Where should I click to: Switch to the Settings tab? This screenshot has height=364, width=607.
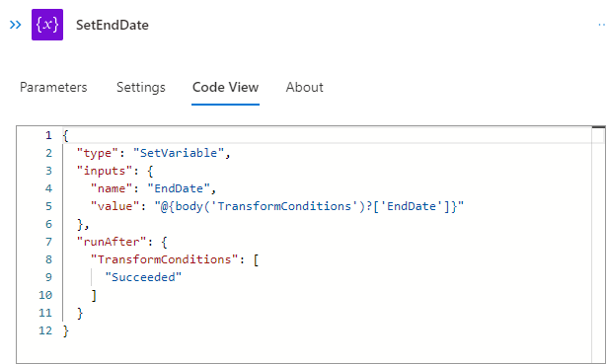point(141,87)
